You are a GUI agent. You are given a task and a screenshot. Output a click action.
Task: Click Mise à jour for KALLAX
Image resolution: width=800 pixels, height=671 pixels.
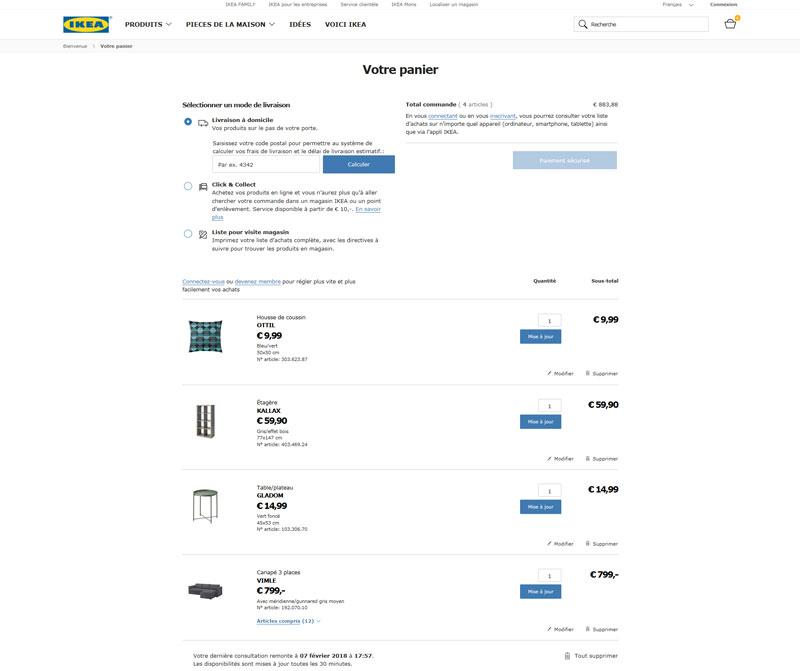540,422
